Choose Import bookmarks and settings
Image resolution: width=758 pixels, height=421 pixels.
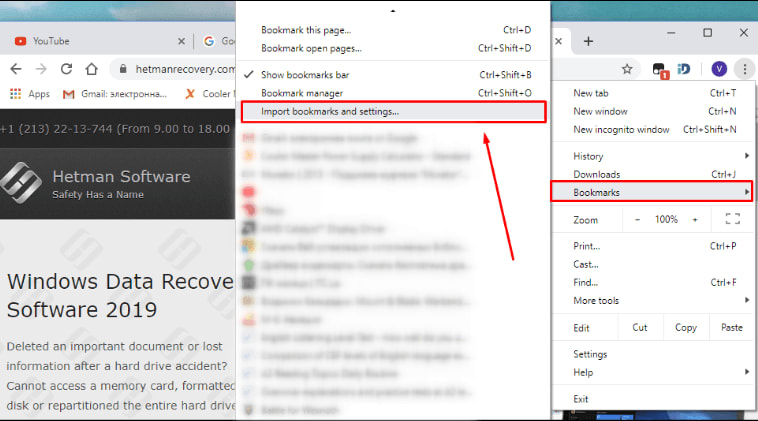tap(393, 112)
